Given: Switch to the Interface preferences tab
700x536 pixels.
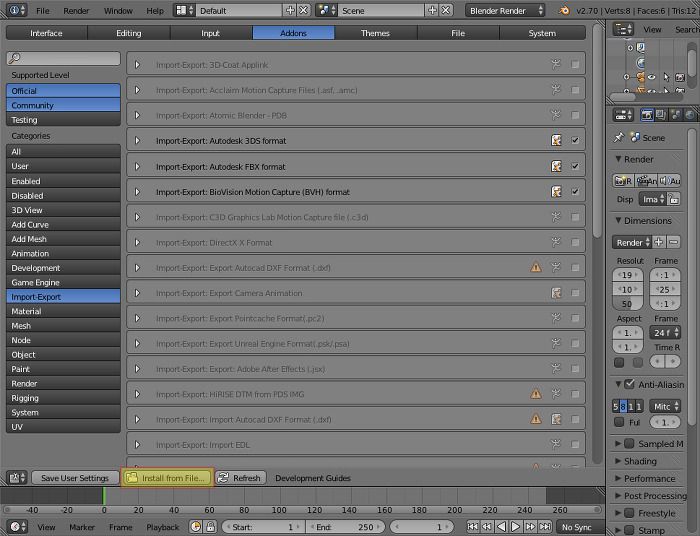Looking at the screenshot, I should pyautogui.click(x=46, y=33).
